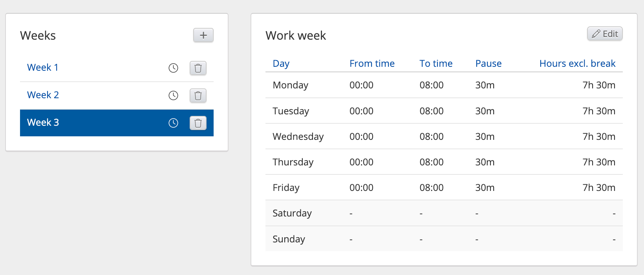Click the Saturday row
The image size is (644, 275).
tap(444, 213)
